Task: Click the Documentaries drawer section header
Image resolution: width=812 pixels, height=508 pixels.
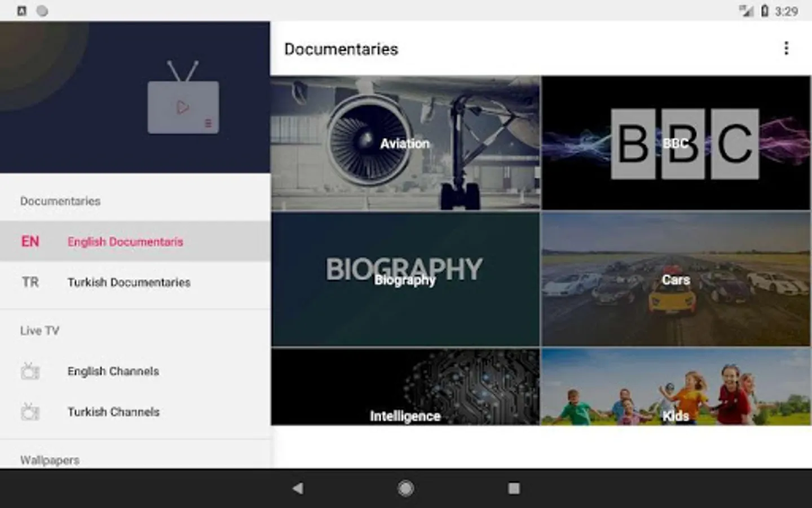Action: (60, 201)
